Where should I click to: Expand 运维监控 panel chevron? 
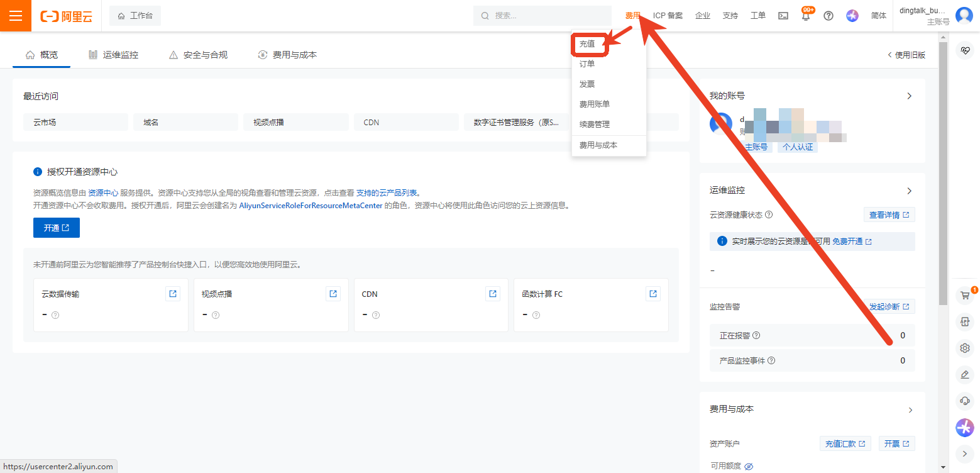tap(909, 191)
